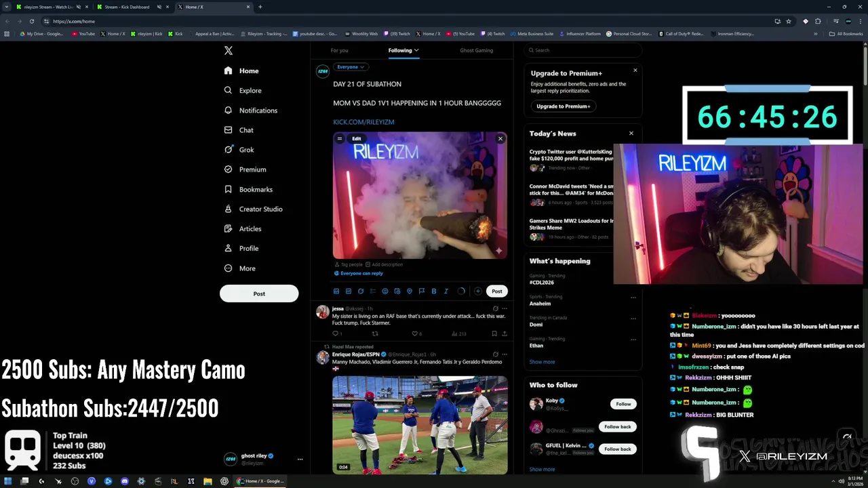Open emoji picker in composer toolbar

tap(385, 291)
